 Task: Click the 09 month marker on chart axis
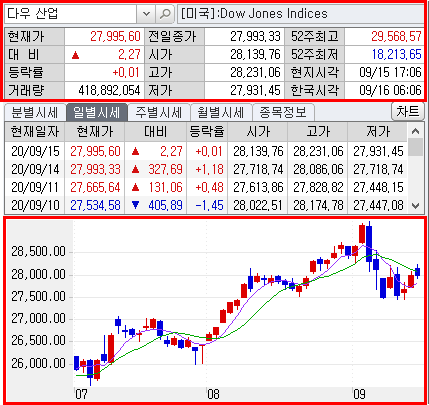[359, 394]
